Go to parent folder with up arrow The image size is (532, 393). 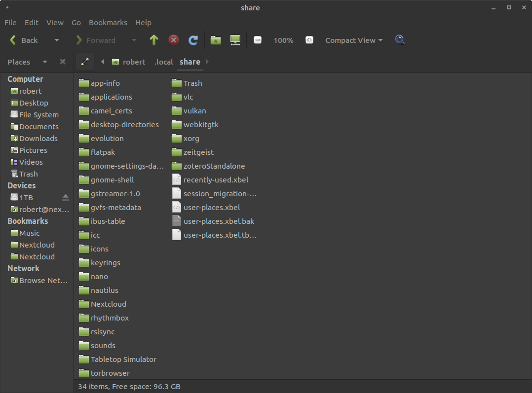click(x=153, y=40)
